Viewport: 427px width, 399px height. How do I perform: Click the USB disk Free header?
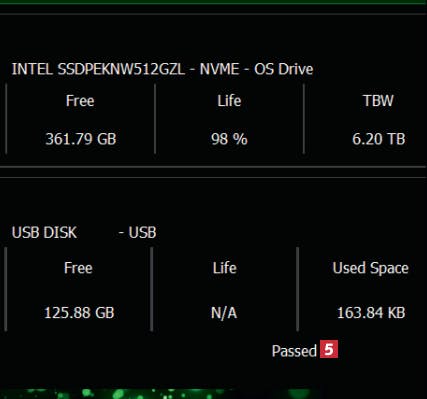tap(78, 268)
